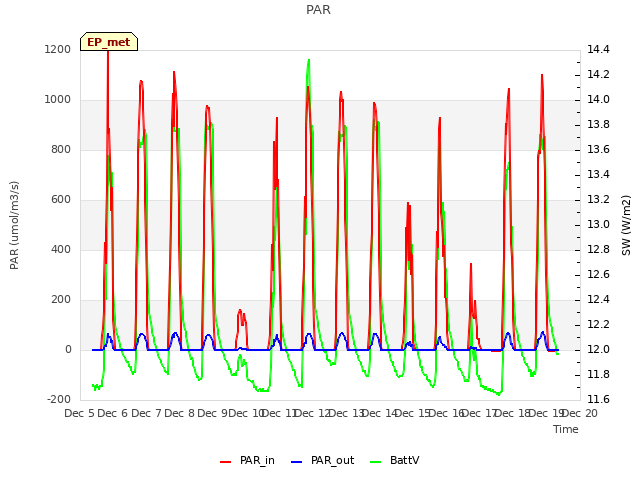The image size is (640, 480).
Task: Click the 13.0 tick on right axis
Action: [598, 224]
